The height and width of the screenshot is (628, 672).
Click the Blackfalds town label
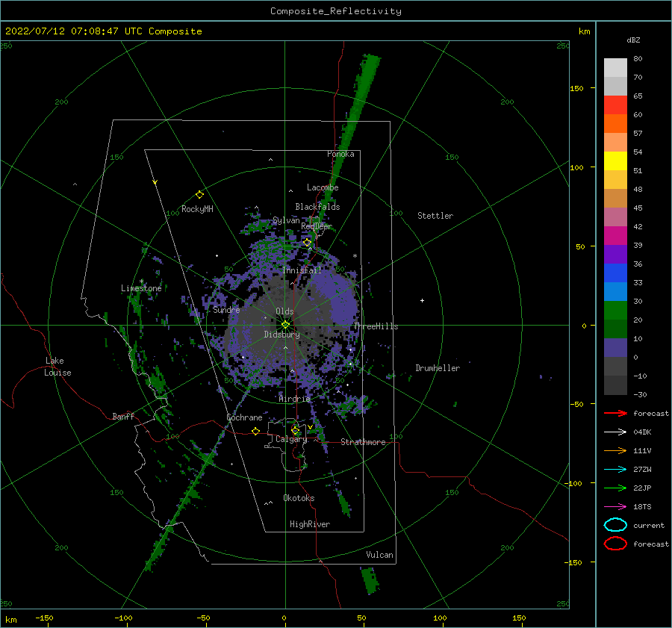point(317,207)
